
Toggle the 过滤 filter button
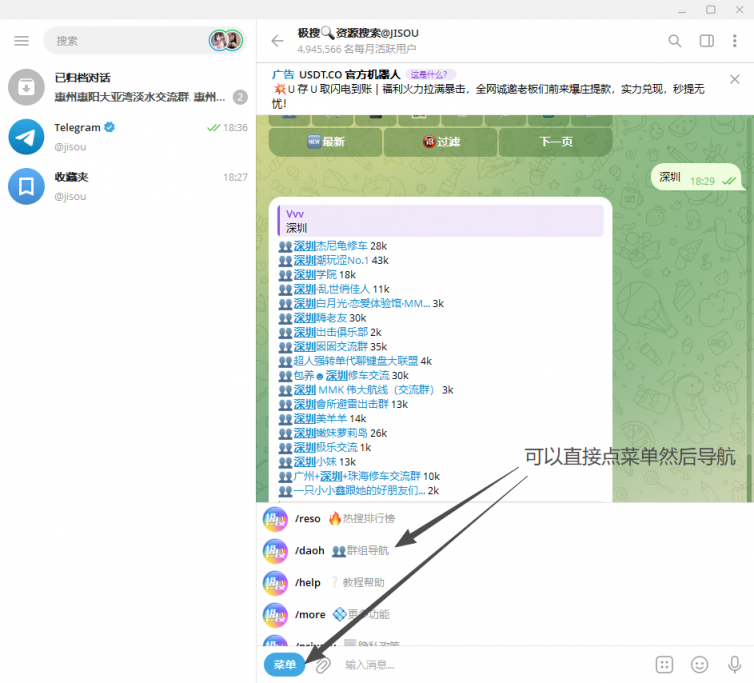click(441, 142)
